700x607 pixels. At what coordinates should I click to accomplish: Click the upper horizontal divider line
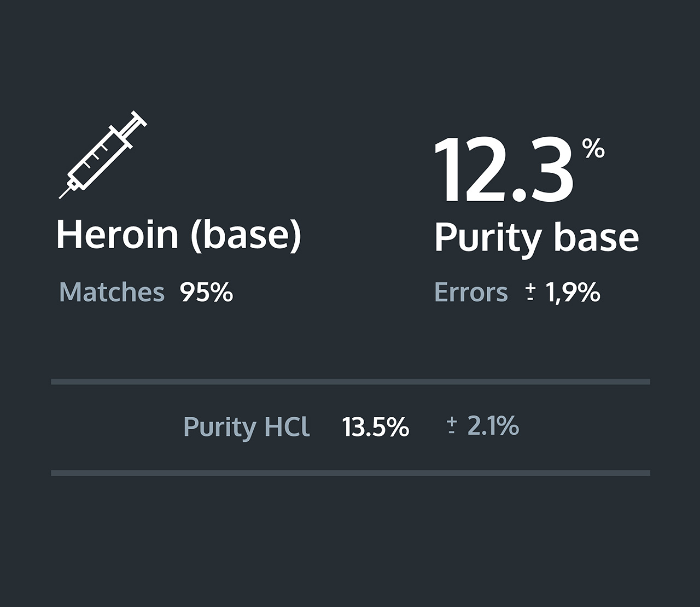tap(350, 382)
